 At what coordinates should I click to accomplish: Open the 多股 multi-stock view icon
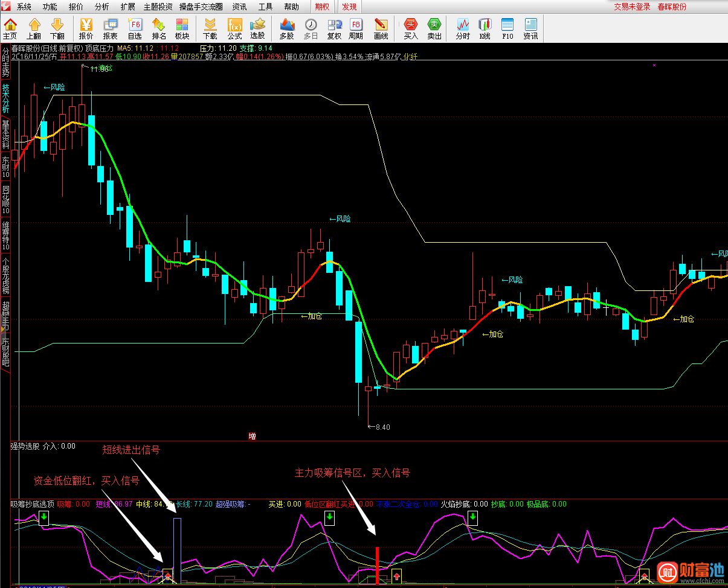287,28
